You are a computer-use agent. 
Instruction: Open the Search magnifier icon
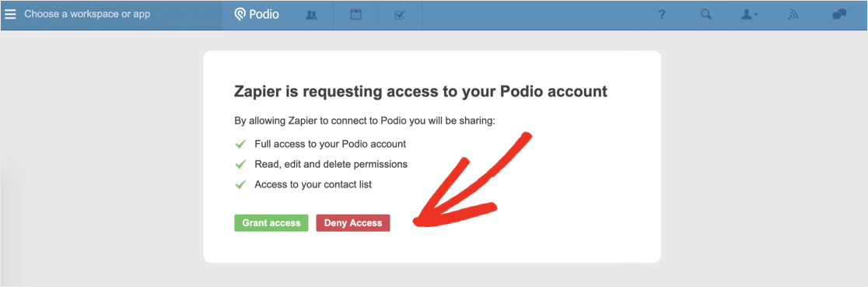click(x=705, y=15)
